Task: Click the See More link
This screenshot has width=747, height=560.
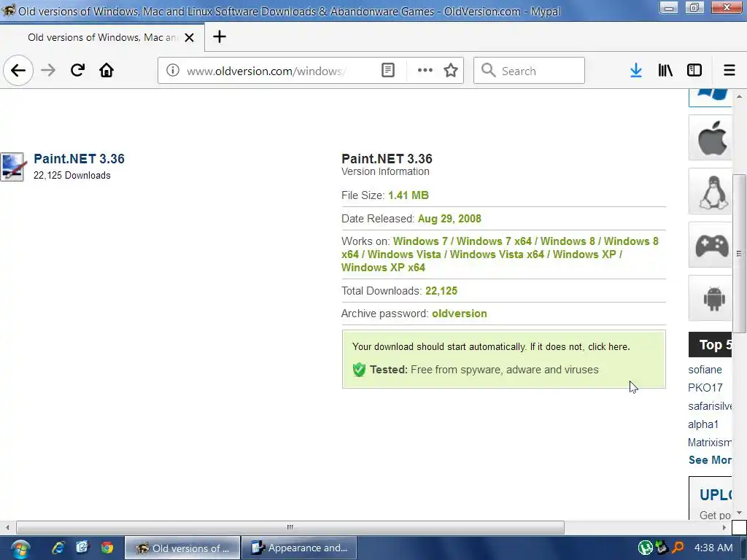Action: click(710, 460)
